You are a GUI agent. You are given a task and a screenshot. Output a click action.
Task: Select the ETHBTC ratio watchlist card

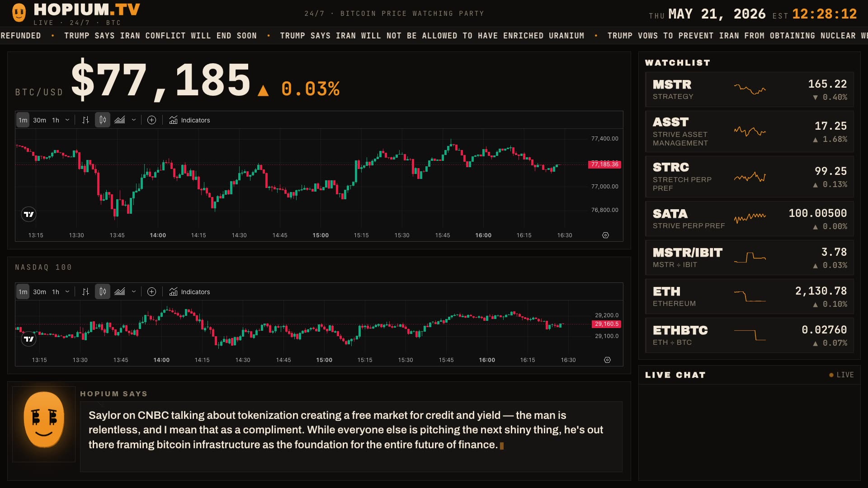click(x=750, y=335)
